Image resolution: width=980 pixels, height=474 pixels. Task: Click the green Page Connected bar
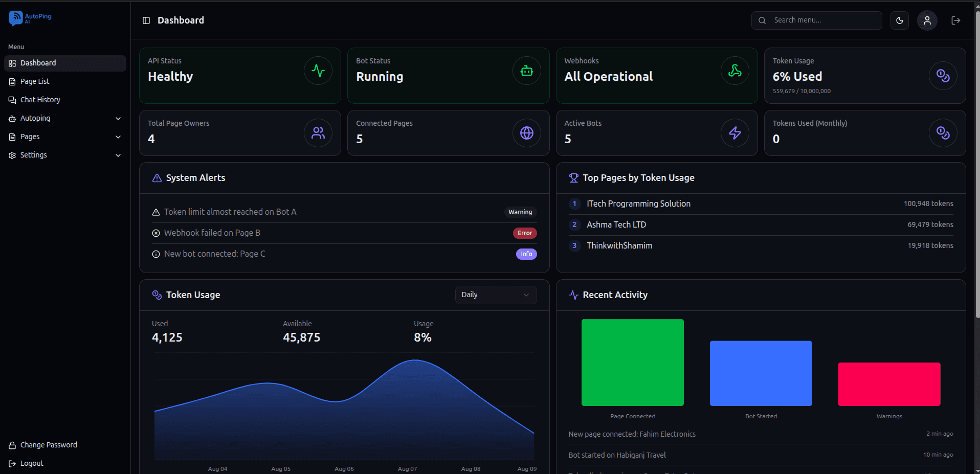click(x=633, y=363)
